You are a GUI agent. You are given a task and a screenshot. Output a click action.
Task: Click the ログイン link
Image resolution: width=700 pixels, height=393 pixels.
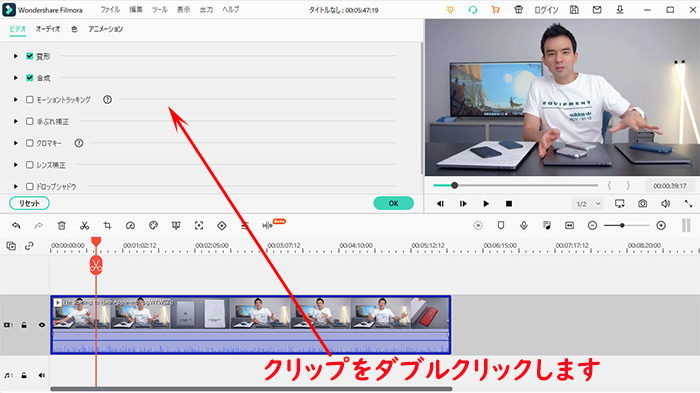(546, 9)
